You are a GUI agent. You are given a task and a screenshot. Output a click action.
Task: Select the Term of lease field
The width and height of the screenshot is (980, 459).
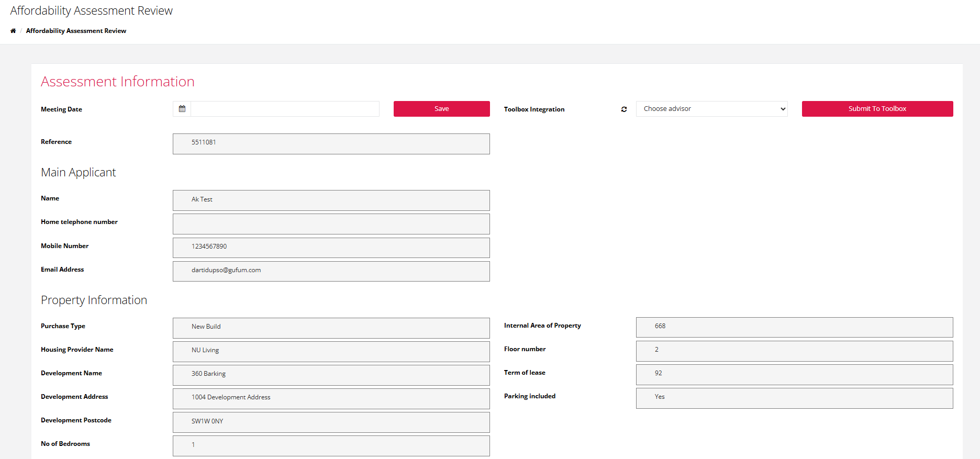coord(794,374)
